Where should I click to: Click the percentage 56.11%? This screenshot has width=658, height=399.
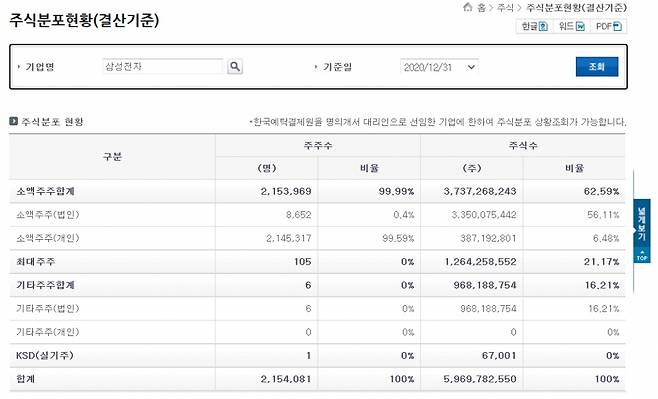click(603, 215)
